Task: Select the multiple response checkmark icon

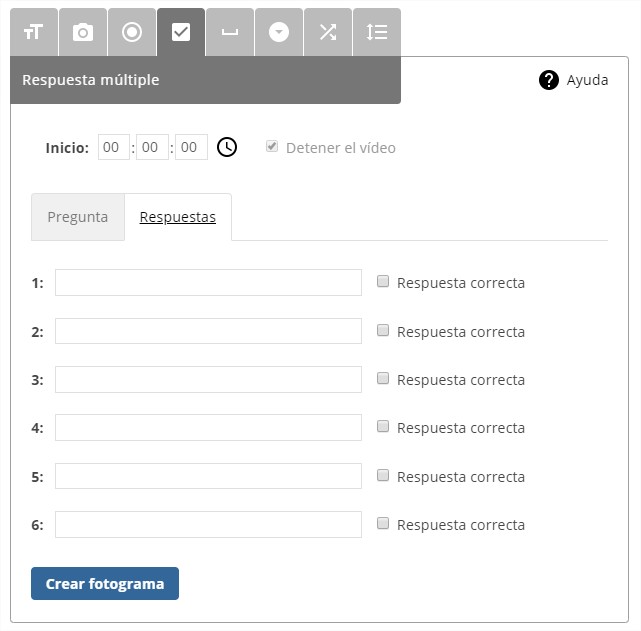Action: pyautogui.click(x=181, y=32)
